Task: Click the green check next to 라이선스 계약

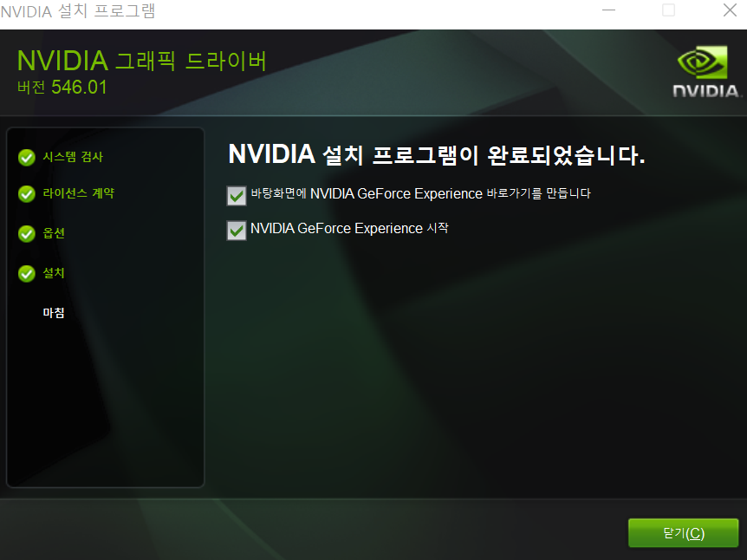Action: pyautogui.click(x=27, y=194)
